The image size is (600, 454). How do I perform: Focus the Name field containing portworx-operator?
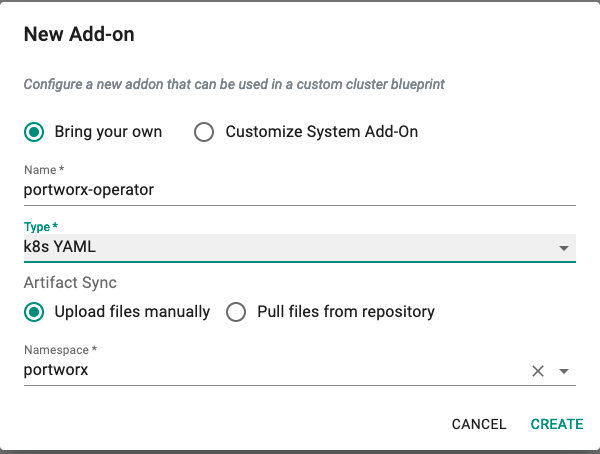point(300,190)
